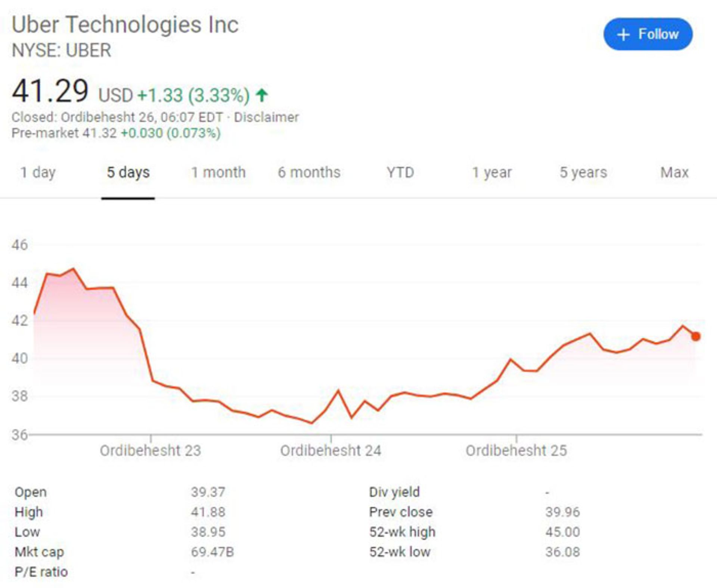Click the plus icon in Follow
The width and height of the screenshot is (717, 588).
point(623,35)
